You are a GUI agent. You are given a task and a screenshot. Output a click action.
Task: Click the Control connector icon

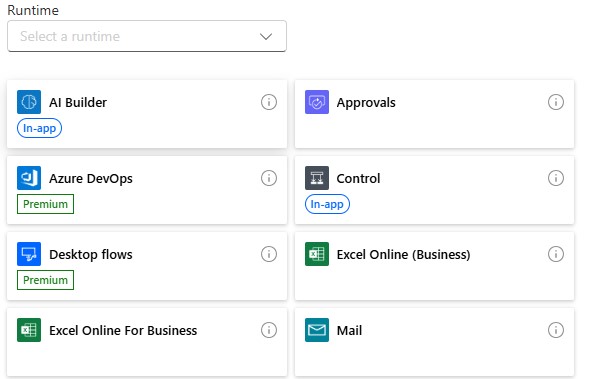click(317, 178)
